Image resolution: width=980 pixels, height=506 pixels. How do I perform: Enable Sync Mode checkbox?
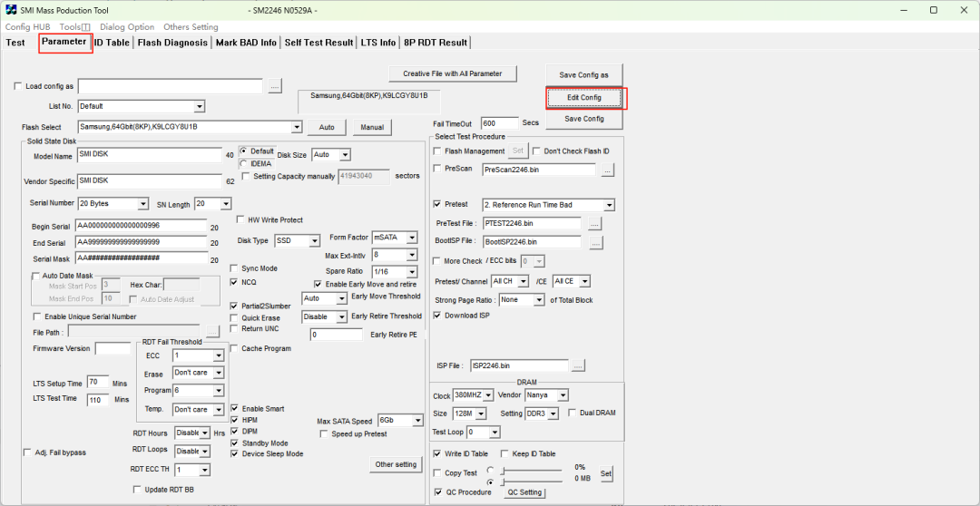coord(234,268)
